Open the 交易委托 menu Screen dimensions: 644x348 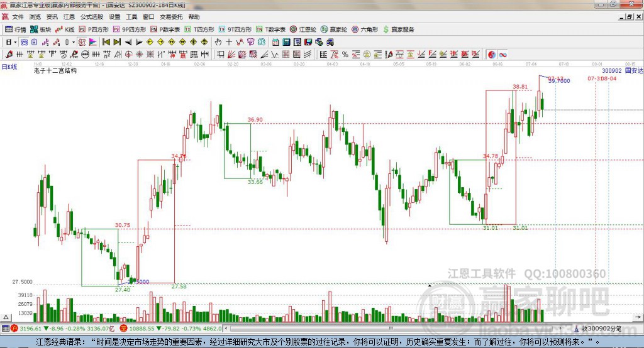click(171, 17)
